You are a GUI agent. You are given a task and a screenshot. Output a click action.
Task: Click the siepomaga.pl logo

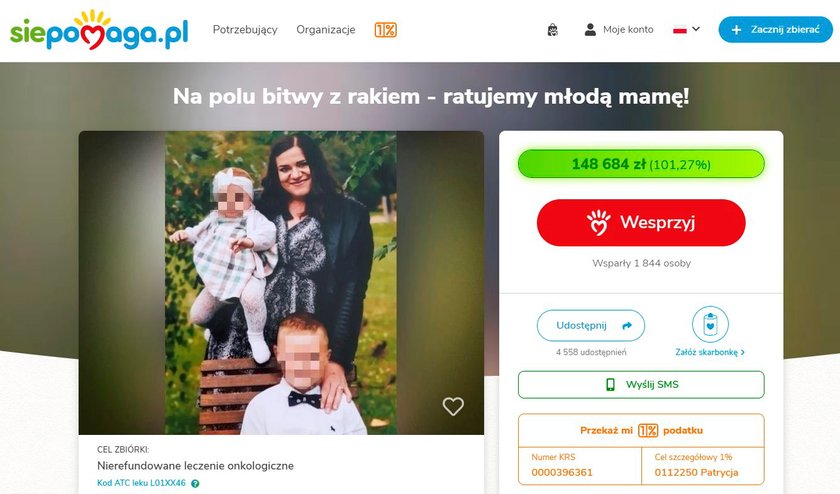99,30
